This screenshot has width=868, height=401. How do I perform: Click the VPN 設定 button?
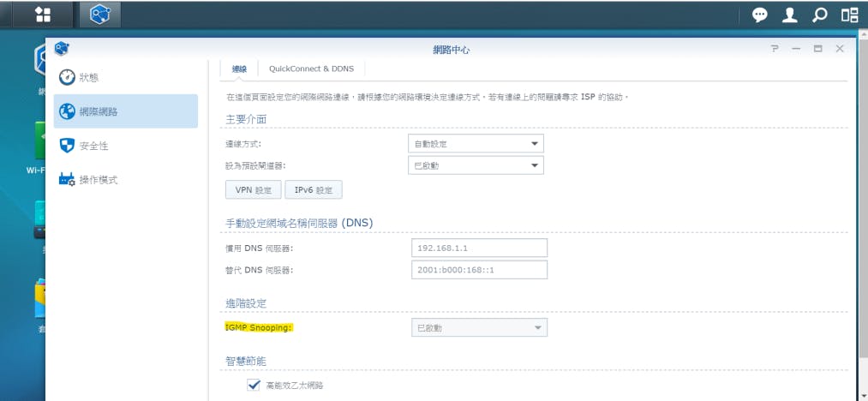point(254,189)
